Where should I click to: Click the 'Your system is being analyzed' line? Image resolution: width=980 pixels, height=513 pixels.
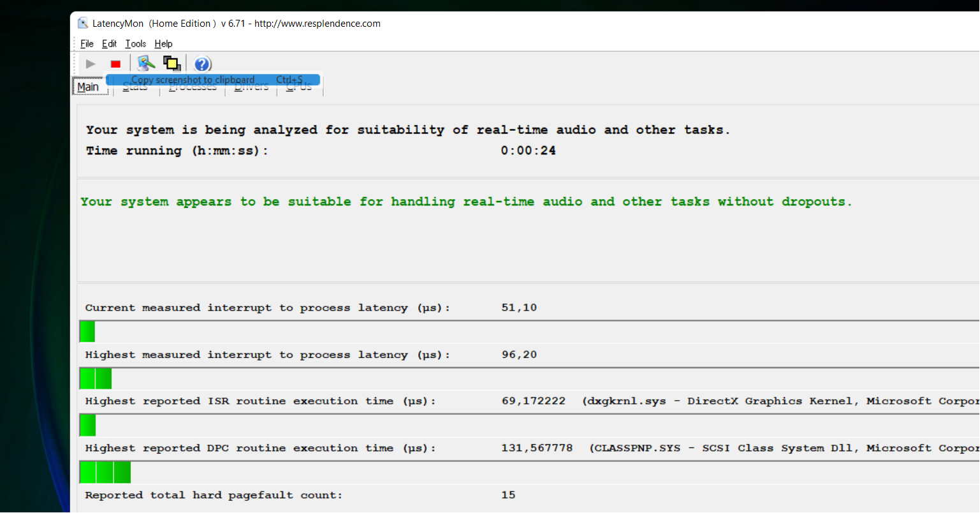point(408,130)
